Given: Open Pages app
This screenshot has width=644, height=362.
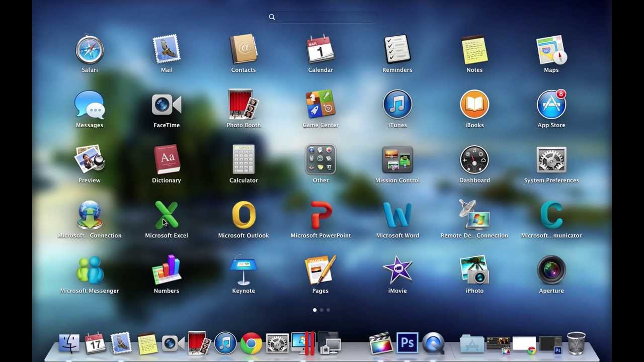Looking at the screenshot, I should [320, 271].
